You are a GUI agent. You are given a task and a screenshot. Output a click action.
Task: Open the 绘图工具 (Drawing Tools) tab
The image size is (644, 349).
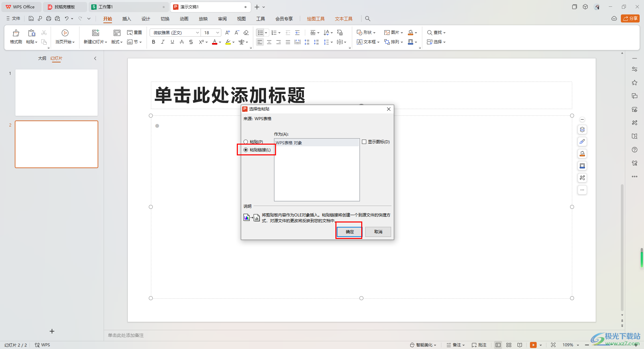coord(316,19)
